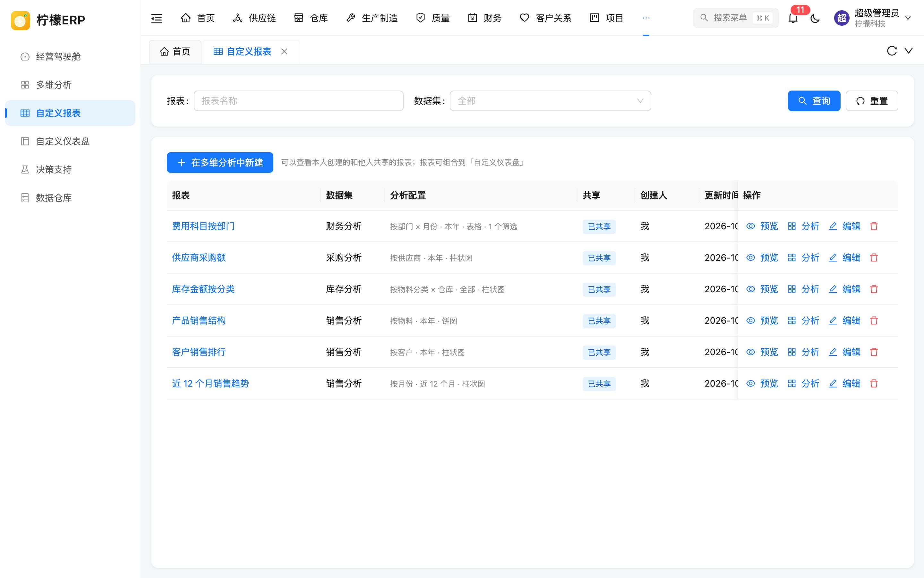
Task: Open the 项目 menu
Action: click(x=606, y=18)
